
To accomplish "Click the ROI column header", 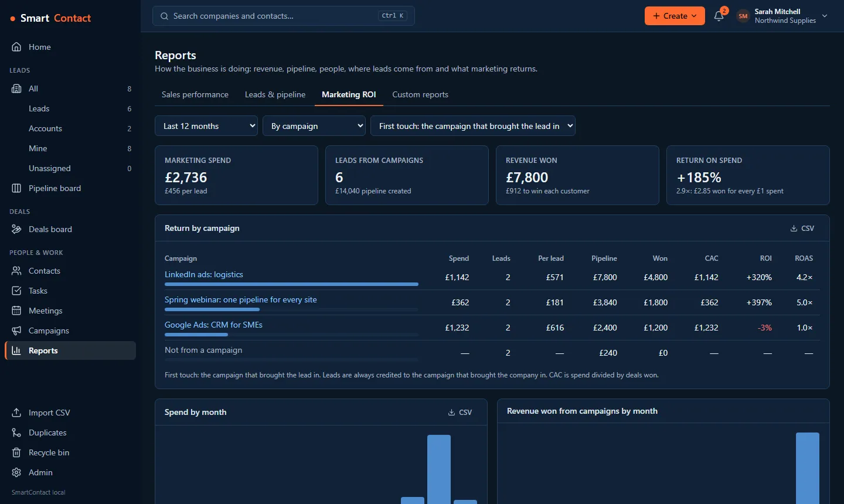I will 765,258.
